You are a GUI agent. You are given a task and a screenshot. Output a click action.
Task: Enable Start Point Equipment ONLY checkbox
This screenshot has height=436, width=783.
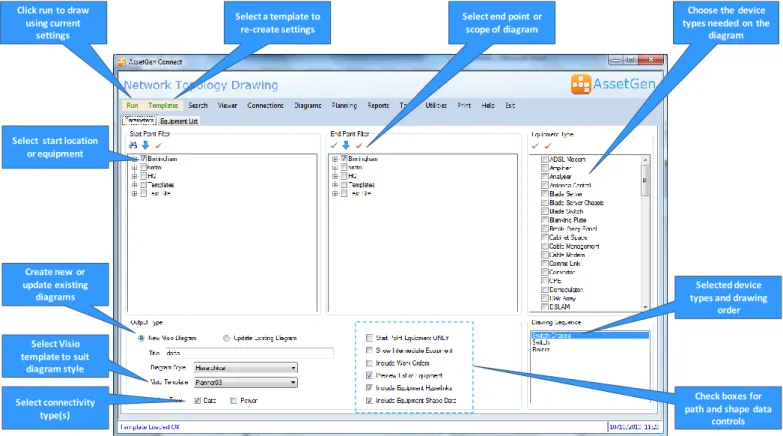click(x=370, y=338)
